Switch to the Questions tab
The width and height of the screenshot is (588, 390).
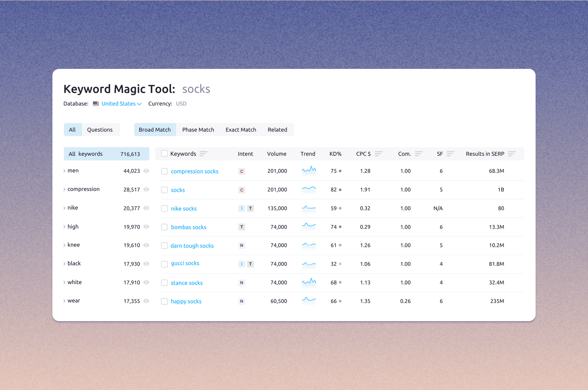pos(100,130)
